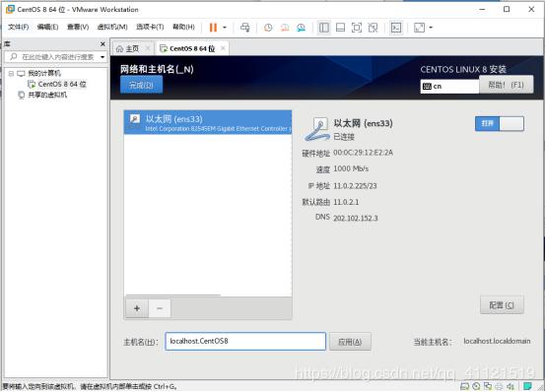Click the blue 完成(D) button
The image size is (545, 392).
(x=141, y=85)
